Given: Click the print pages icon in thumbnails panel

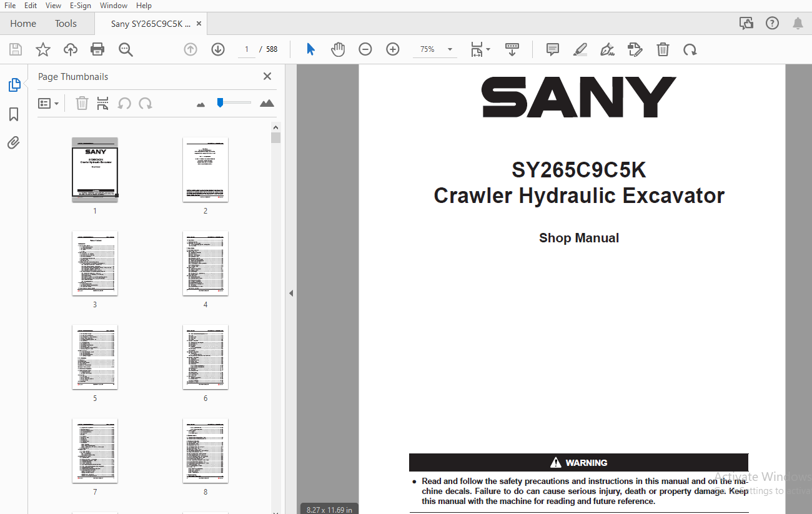Looking at the screenshot, I should tap(103, 103).
